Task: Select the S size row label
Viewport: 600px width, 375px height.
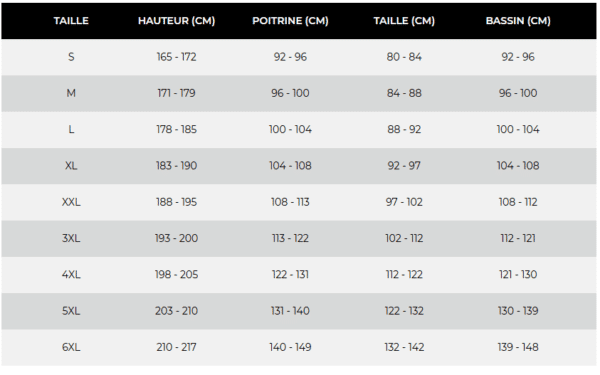Action: 71,57
